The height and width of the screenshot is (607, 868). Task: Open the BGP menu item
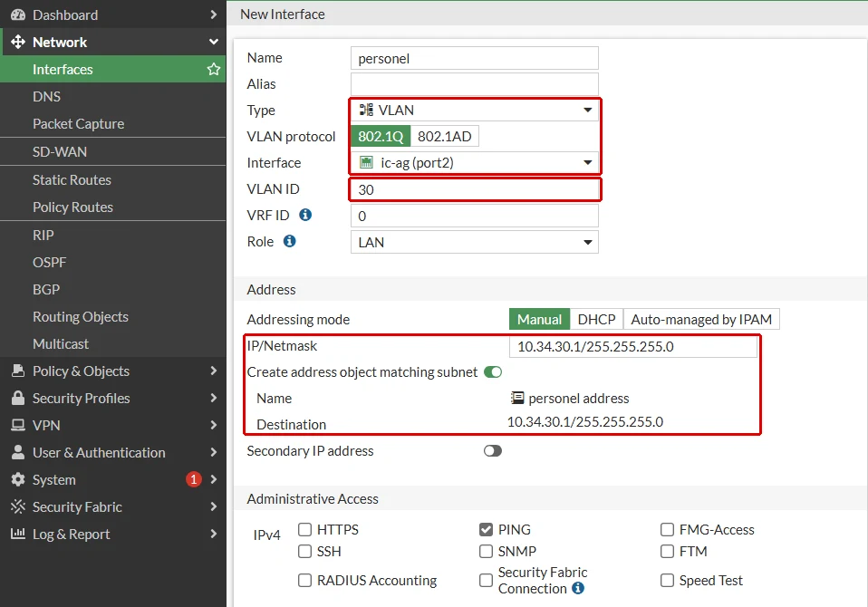pos(113,289)
